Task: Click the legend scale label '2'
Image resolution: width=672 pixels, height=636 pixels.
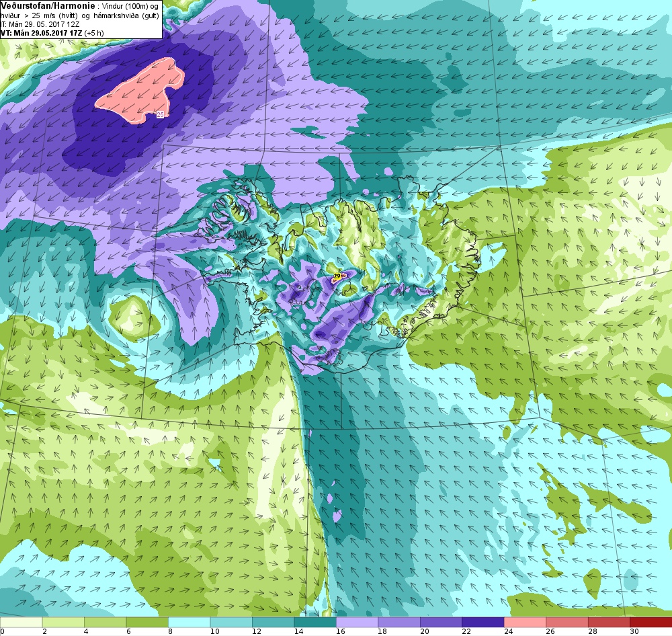Action: coord(44,631)
